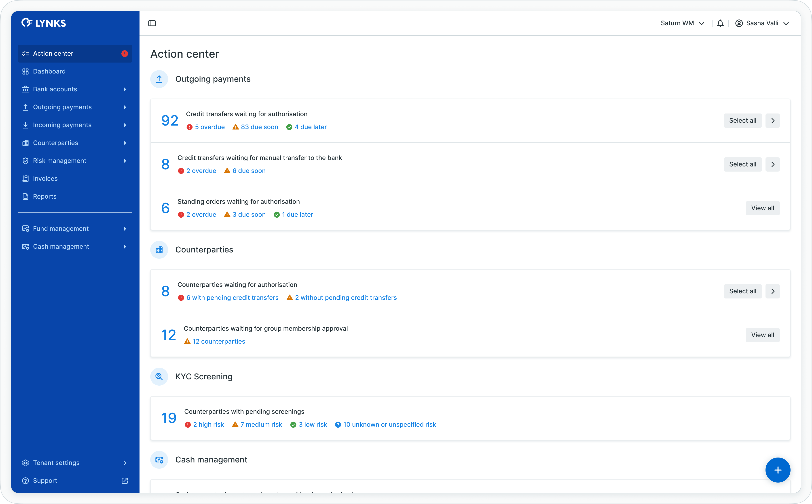Image resolution: width=812 pixels, height=504 pixels.
Task: Toggle the sidebar collapse icon
Action: coord(152,23)
